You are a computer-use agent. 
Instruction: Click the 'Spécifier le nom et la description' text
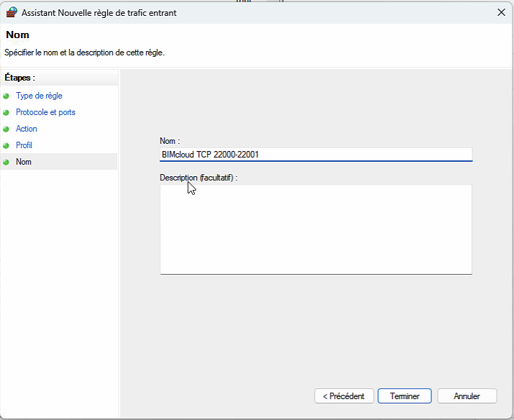pyautogui.click(x=84, y=52)
